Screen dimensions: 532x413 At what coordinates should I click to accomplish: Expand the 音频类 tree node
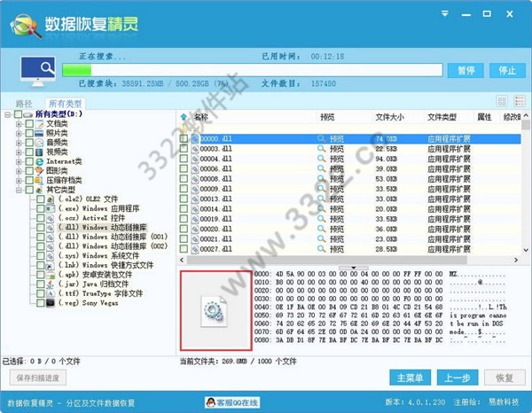19,143
